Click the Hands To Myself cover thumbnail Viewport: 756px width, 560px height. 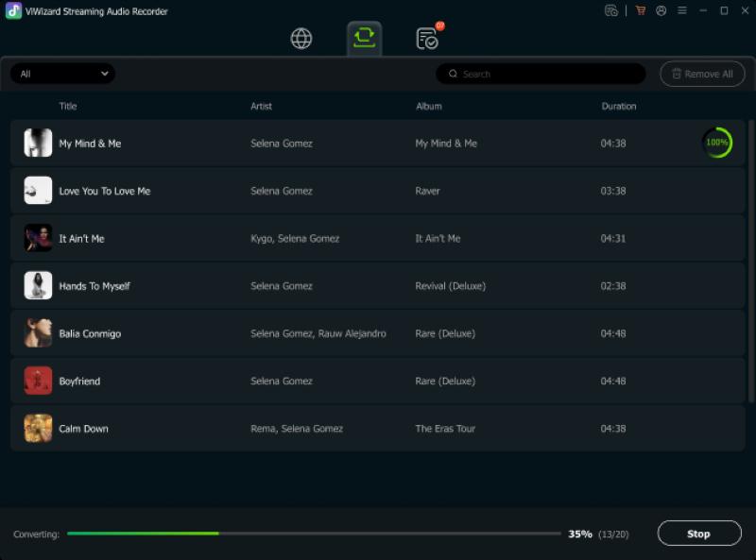click(38, 286)
